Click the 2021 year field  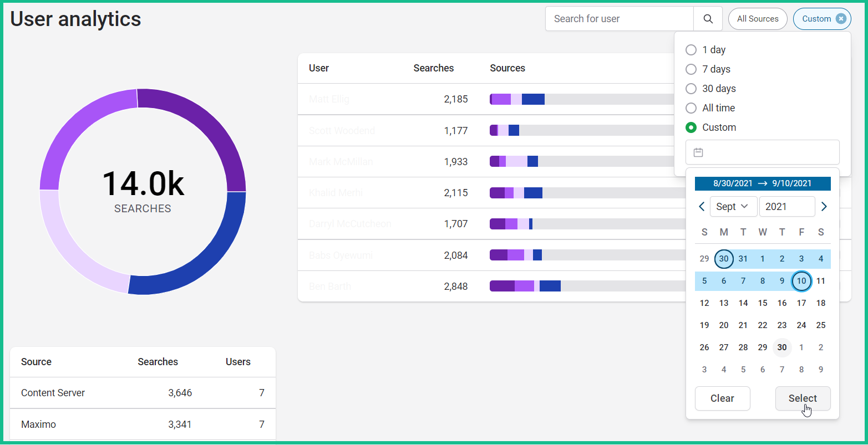(787, 206)
